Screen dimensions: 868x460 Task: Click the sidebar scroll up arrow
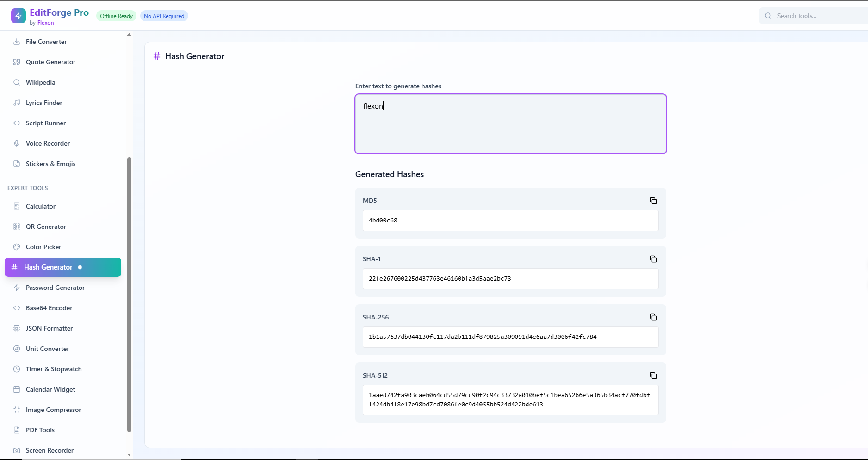(x=129, y=35)
